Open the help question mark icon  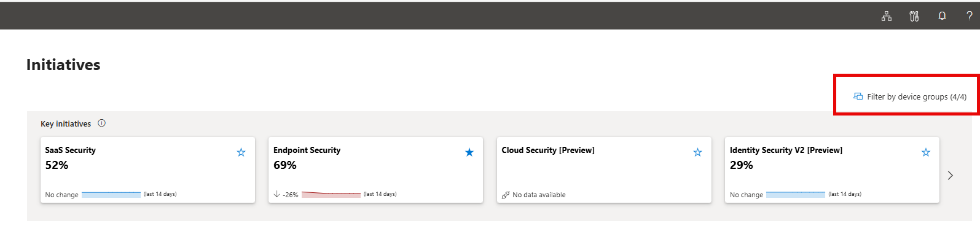tap(970, 16)
